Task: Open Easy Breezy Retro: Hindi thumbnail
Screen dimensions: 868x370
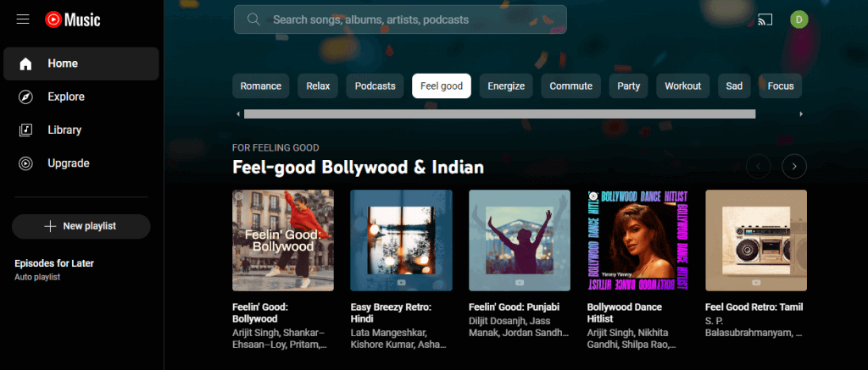Action: pyautogui.click(x=401, y=240)
